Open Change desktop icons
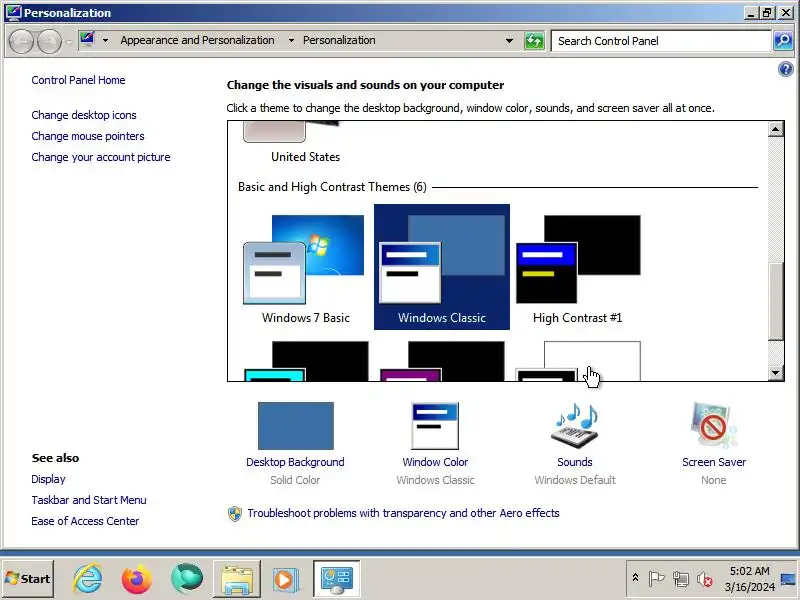800x600 pixels. coord(84,115)
